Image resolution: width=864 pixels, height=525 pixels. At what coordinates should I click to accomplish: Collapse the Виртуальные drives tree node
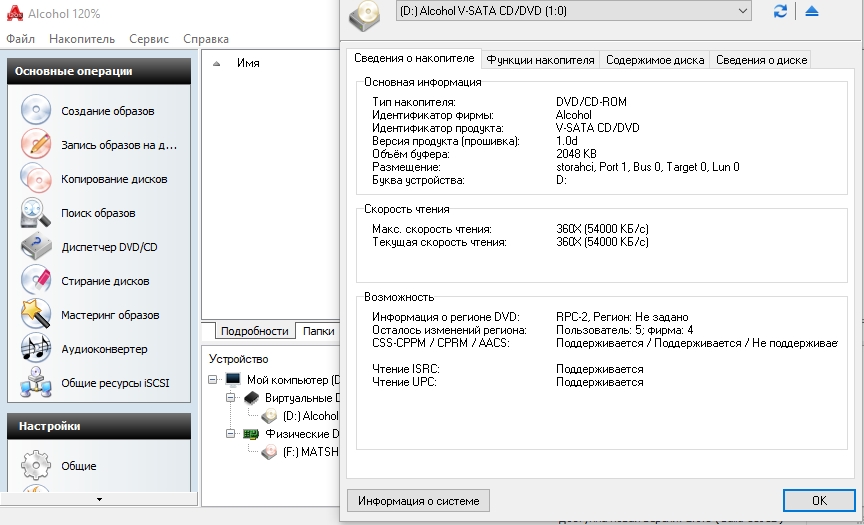click(231, 397)
